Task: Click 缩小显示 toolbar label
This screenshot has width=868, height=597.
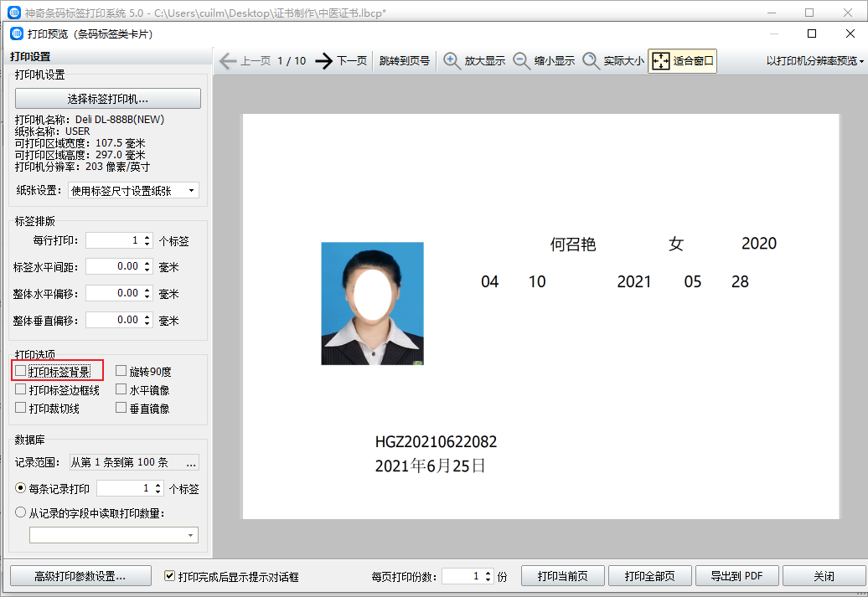Action: 555,61
